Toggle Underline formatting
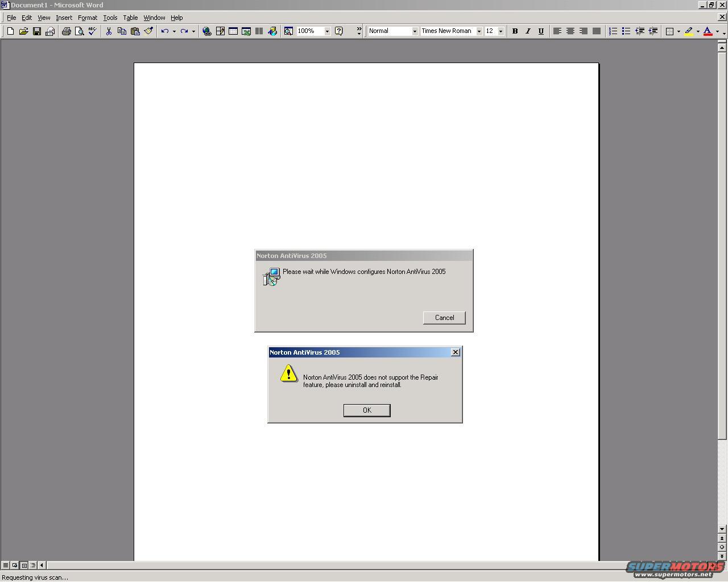Screen dimensions: 728x582 point(541,31)
